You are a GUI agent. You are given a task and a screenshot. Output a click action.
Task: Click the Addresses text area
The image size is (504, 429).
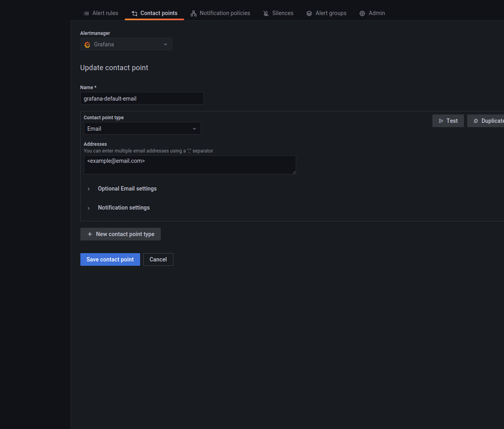click(190, 165)
